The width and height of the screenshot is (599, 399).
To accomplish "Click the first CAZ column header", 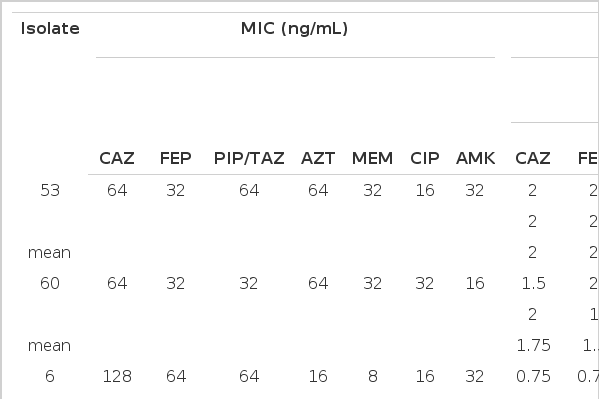I will tap(117, 158).
